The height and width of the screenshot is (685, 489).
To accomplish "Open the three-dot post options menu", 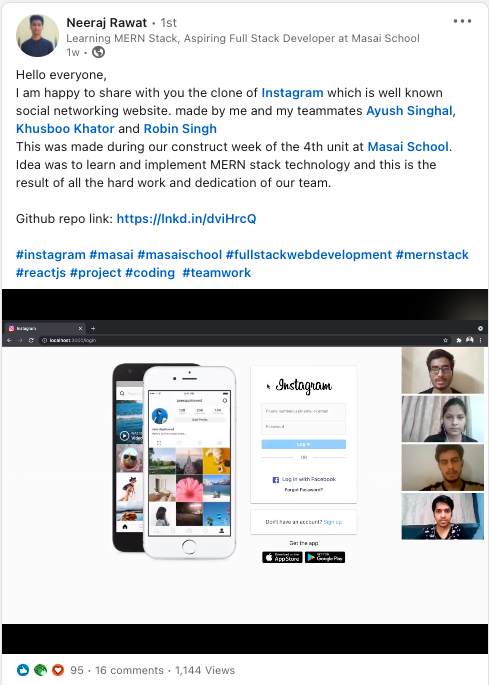I will (x=462, y=21).
